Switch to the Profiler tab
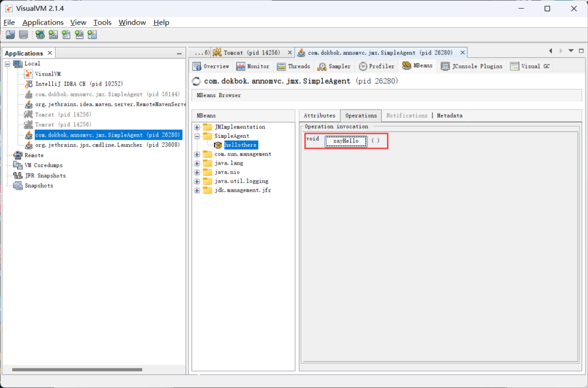588x388 pixels. (377, 67)
